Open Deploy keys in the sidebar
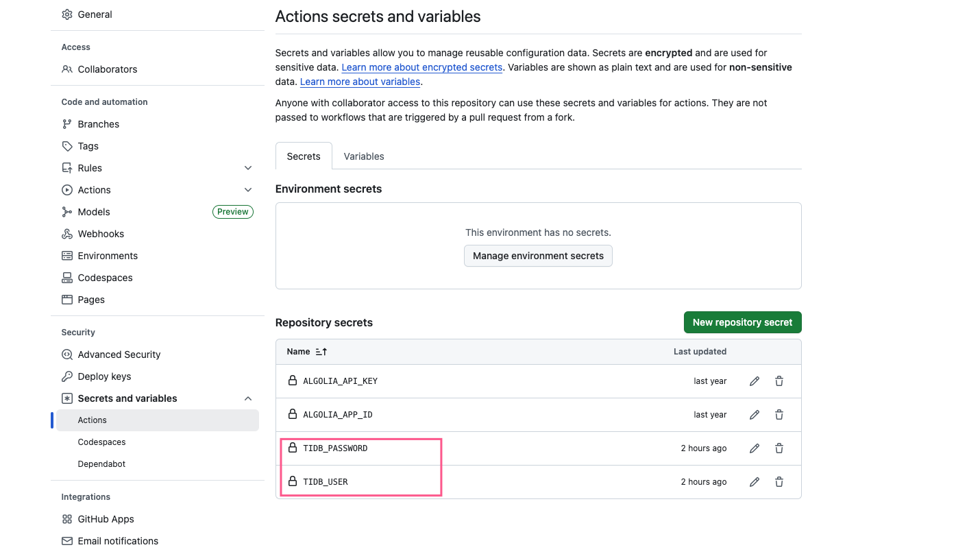The height and width of the screenshot is (554, 980). point(104,376)
